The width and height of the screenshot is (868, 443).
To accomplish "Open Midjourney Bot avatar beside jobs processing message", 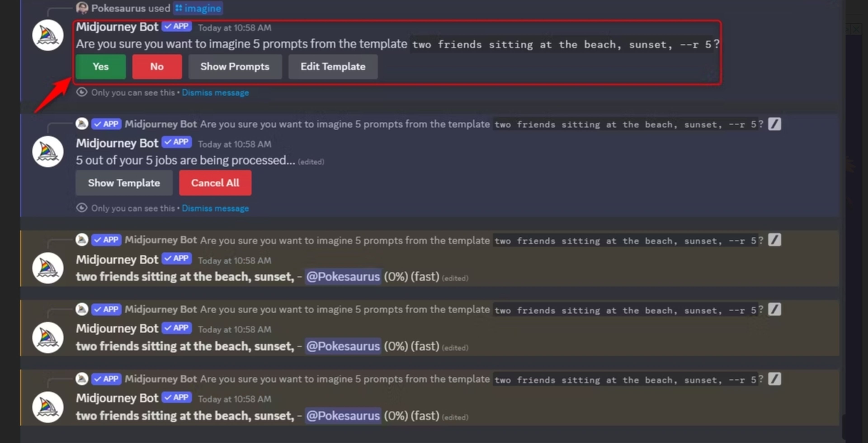I will (48, 152).
